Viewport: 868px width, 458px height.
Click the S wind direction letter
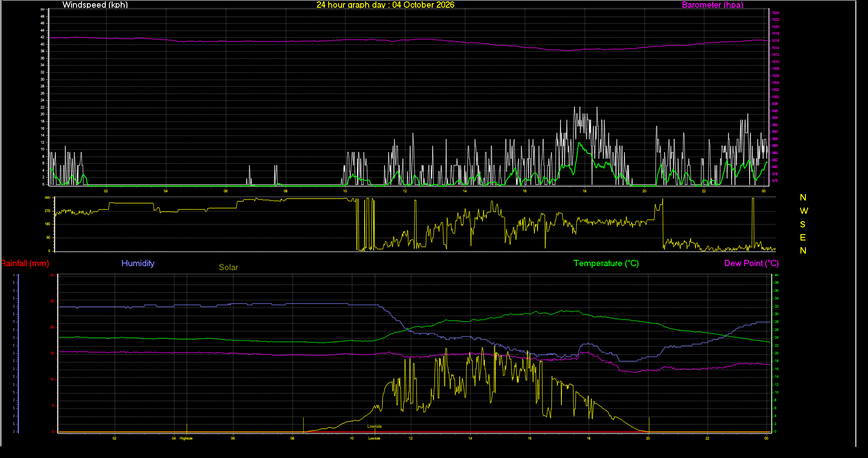[803, 224]
